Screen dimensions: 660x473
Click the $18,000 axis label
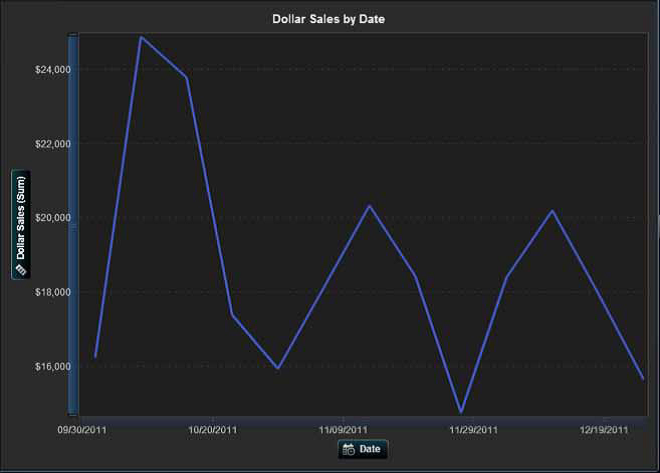point(53,292)
